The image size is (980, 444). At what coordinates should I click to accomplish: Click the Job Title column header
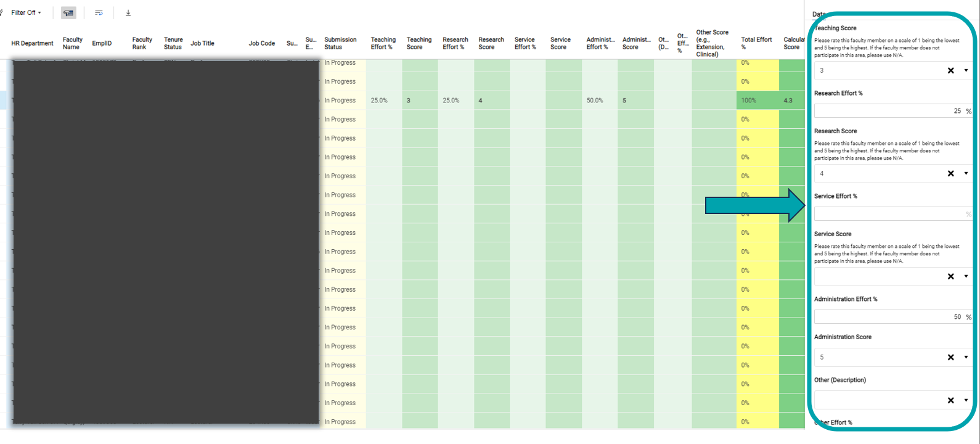[x=202, y=43]
